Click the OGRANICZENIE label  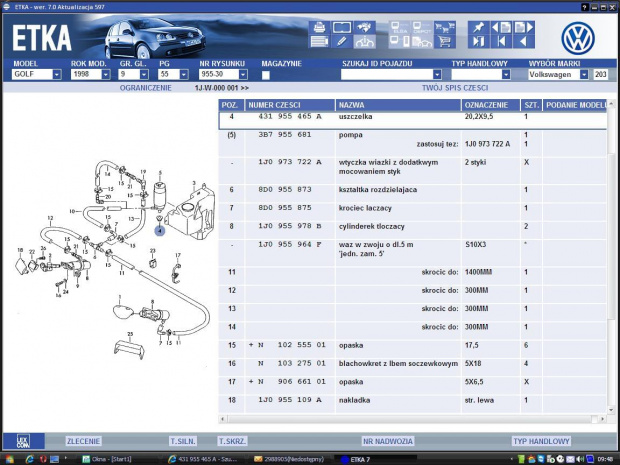146,88
